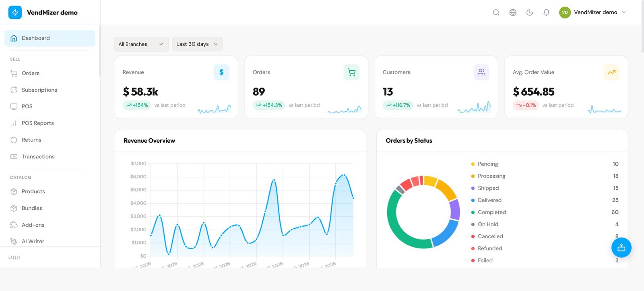Open the All Branches dropdown
Image resolution: width=644 pixels, height=291 pixels.
pyautogui.click(x=141, y=44)
